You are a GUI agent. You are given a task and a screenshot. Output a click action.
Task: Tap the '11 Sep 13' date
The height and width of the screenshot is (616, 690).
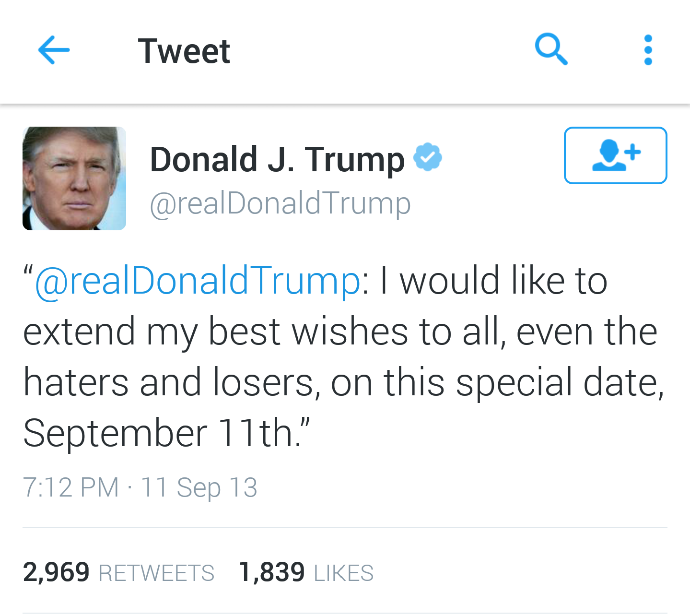tap(199, 487)
